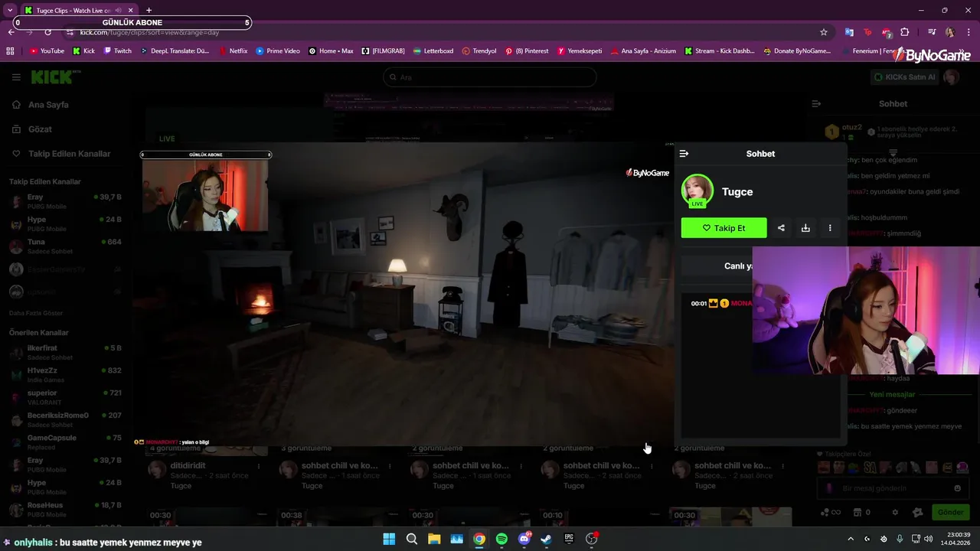
Task: Open Pinterest bookmark
Action: click(527, 51)
